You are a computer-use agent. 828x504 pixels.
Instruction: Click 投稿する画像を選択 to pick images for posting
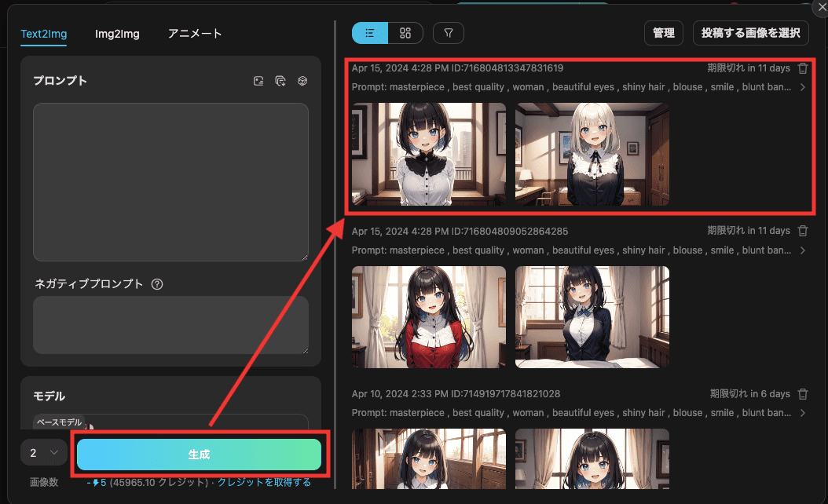[x=750, y=33]
